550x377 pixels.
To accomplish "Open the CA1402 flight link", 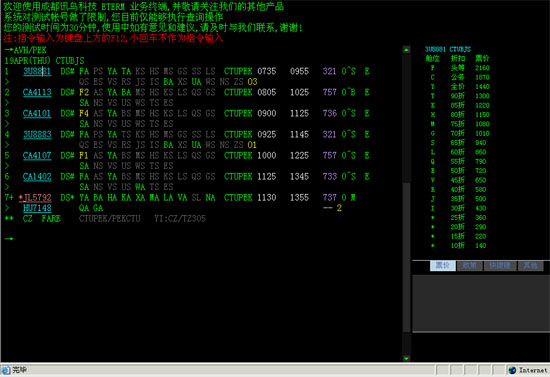I will click(x=37, y=177).
